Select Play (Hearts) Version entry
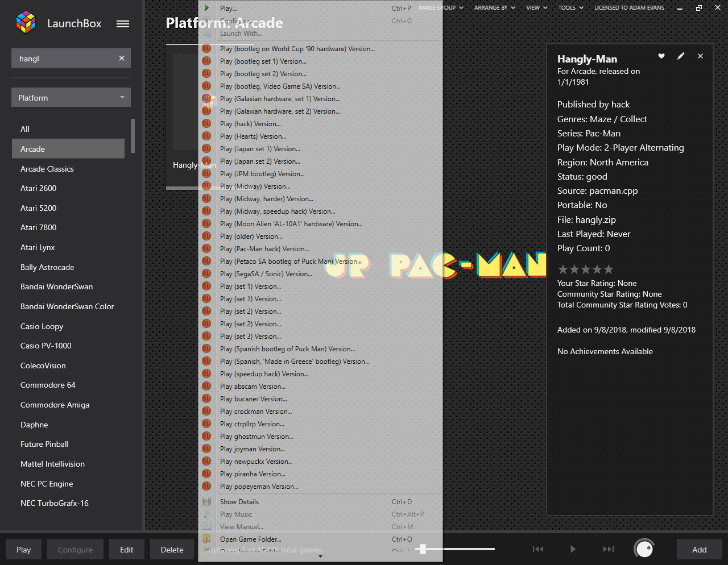 [x=320, y=136]
